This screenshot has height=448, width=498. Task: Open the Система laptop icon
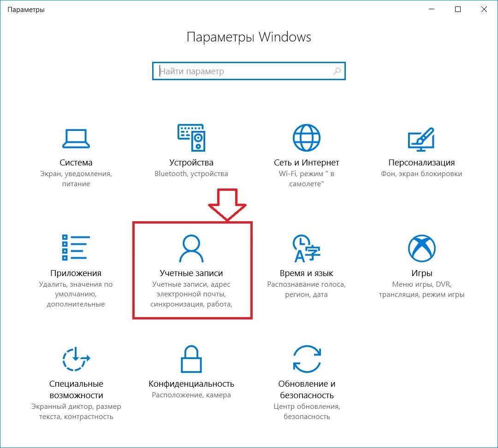[x=76, y=138]
